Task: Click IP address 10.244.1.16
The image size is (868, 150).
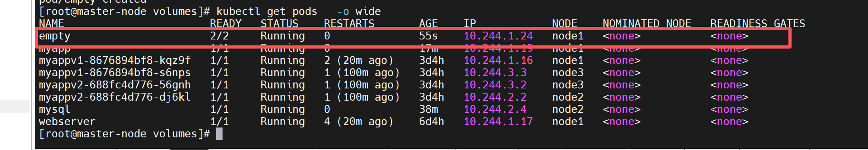Action: (498, 60)
